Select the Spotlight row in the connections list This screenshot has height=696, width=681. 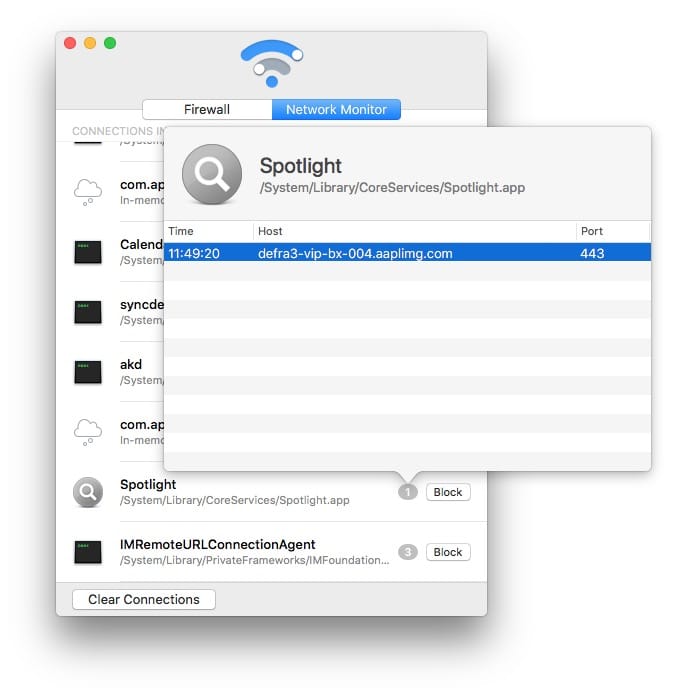(x=272, y=492)
